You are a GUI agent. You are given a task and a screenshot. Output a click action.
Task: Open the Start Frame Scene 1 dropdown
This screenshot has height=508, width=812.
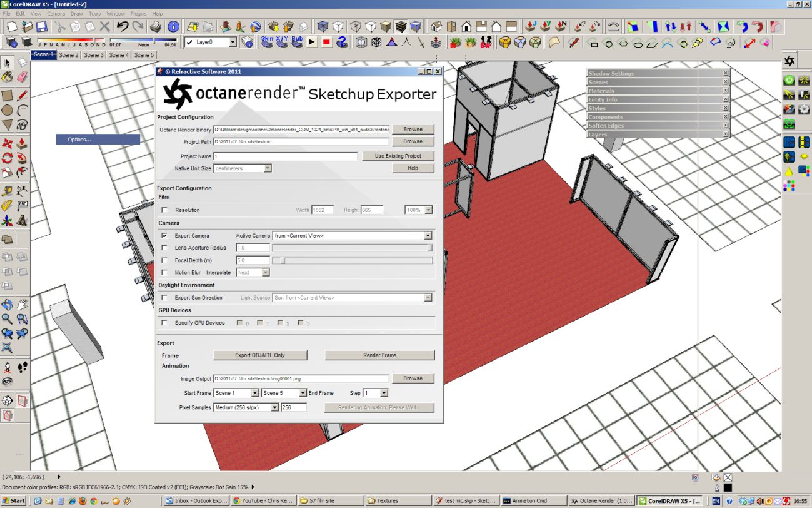tap(255, 393)
